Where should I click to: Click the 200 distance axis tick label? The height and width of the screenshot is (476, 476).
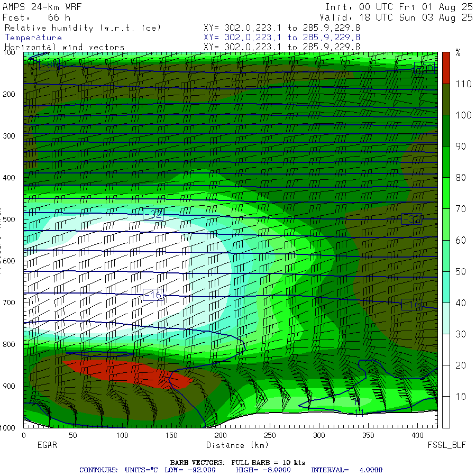tap(221, 436)
